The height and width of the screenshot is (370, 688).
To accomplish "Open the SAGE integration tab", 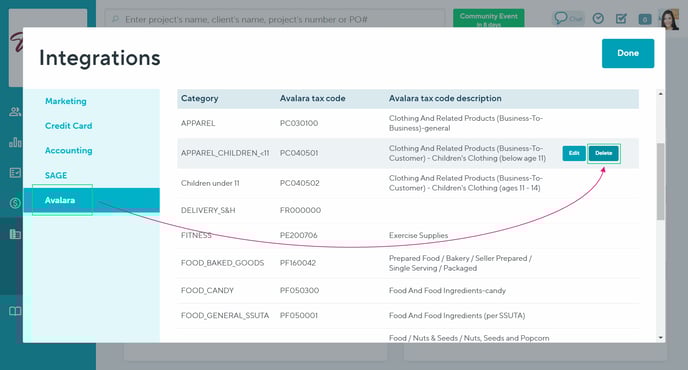I will [56, 175].
